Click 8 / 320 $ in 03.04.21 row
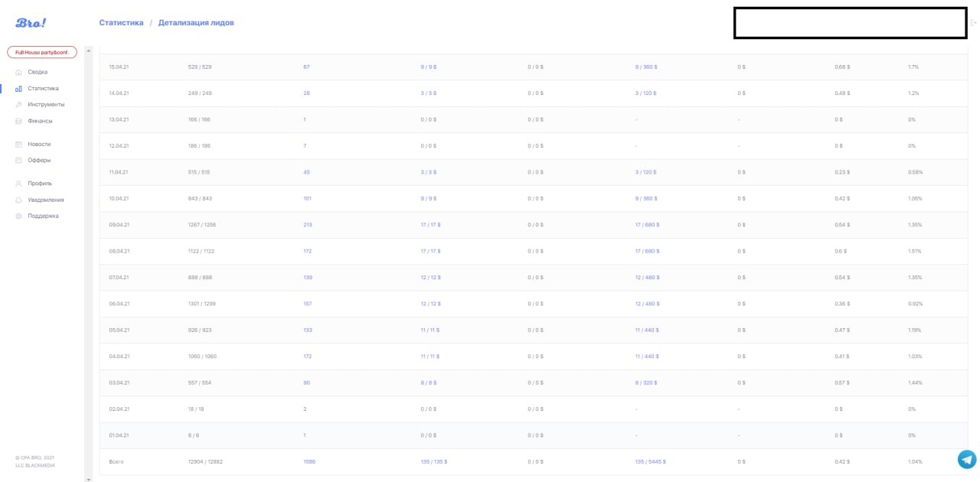Viewport: 980px width, 482px height. [646, 383]
